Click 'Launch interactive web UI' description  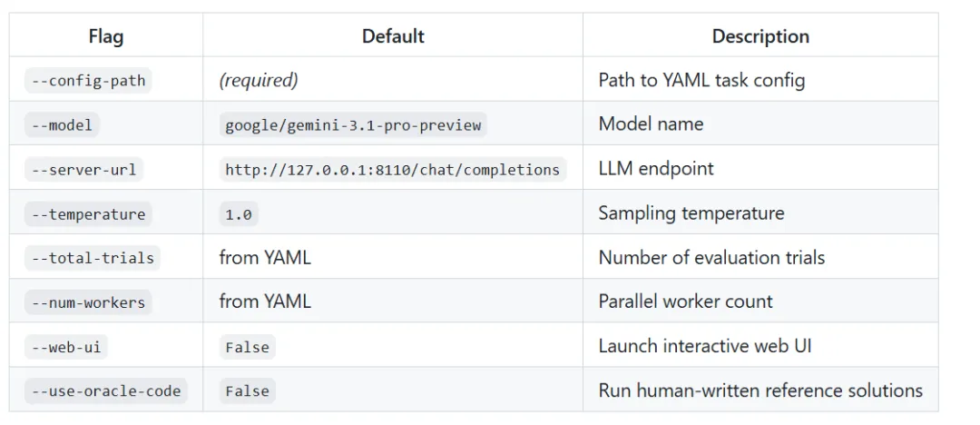click(705, 346)
